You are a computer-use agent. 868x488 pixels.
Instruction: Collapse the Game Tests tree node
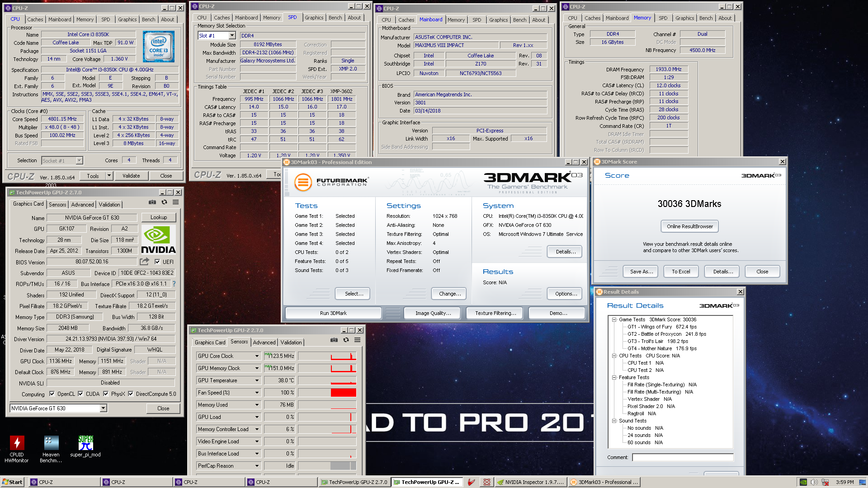coord(614,319)
